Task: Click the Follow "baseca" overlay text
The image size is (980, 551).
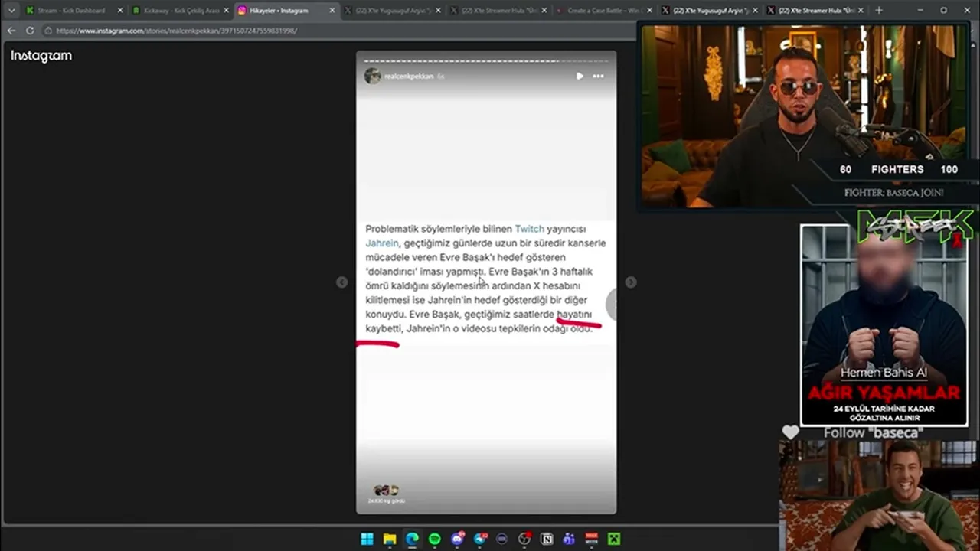Action: (873, 433)
